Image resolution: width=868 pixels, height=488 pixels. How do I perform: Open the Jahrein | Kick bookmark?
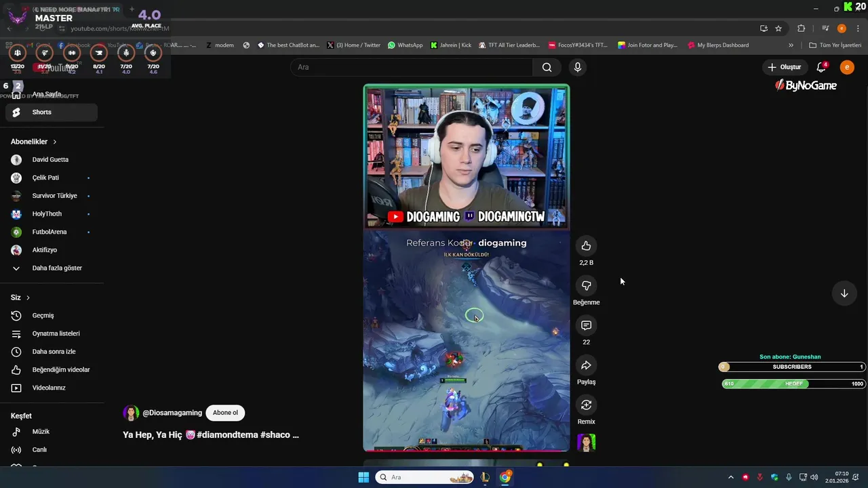tap(450, 45)
